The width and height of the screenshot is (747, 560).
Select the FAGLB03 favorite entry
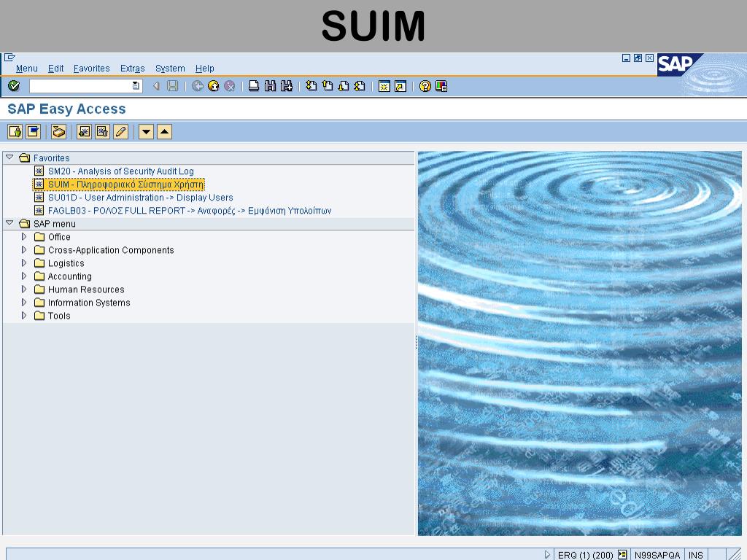tap(190, 211)
